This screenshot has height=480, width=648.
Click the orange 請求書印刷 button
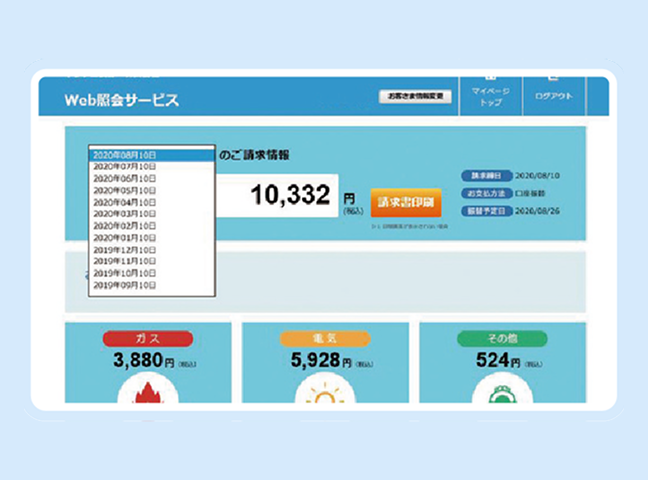tap(406, 202)
